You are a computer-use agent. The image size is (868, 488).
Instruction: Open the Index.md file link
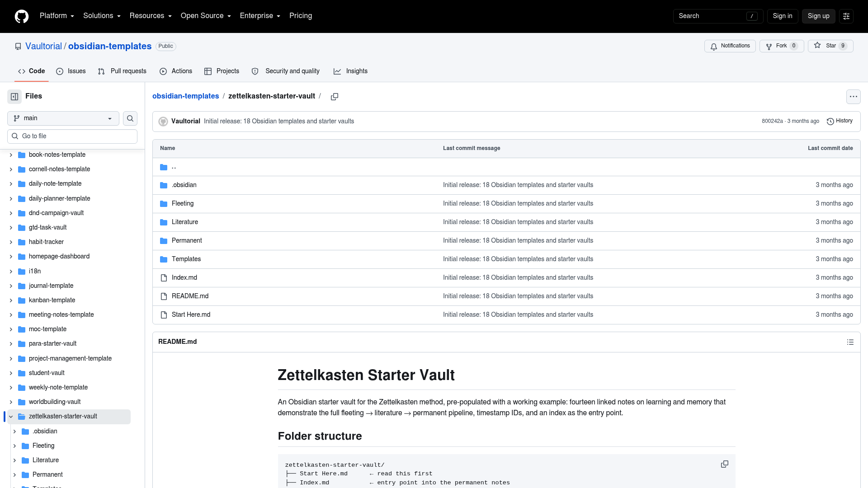[184, 278]
